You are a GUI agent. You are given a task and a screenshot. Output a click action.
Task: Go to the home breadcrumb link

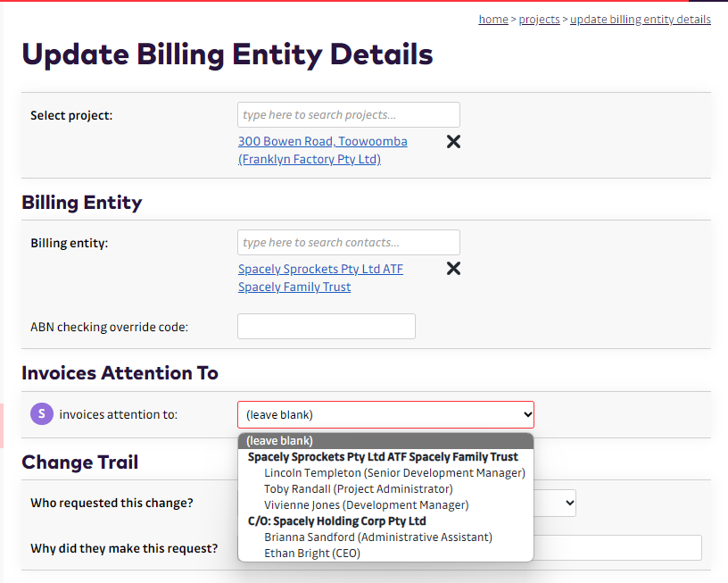click(x=493, y=19)
